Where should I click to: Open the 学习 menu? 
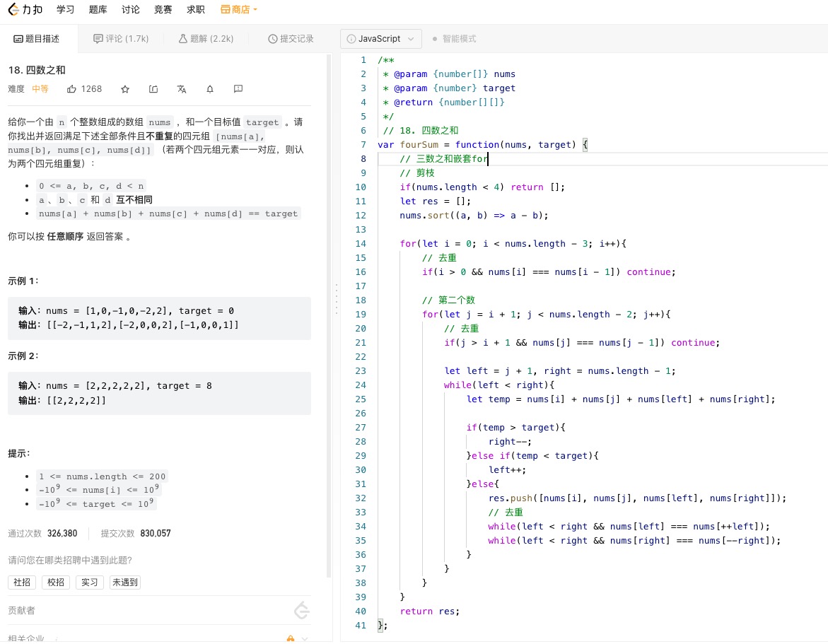(x=66, y=9)
